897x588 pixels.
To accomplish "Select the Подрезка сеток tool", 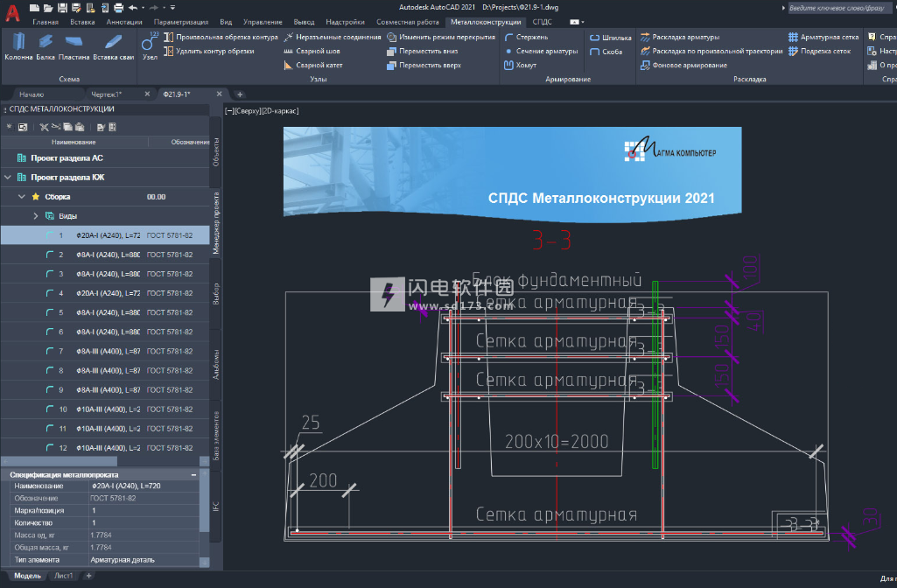I will click(x=819, y=51).
